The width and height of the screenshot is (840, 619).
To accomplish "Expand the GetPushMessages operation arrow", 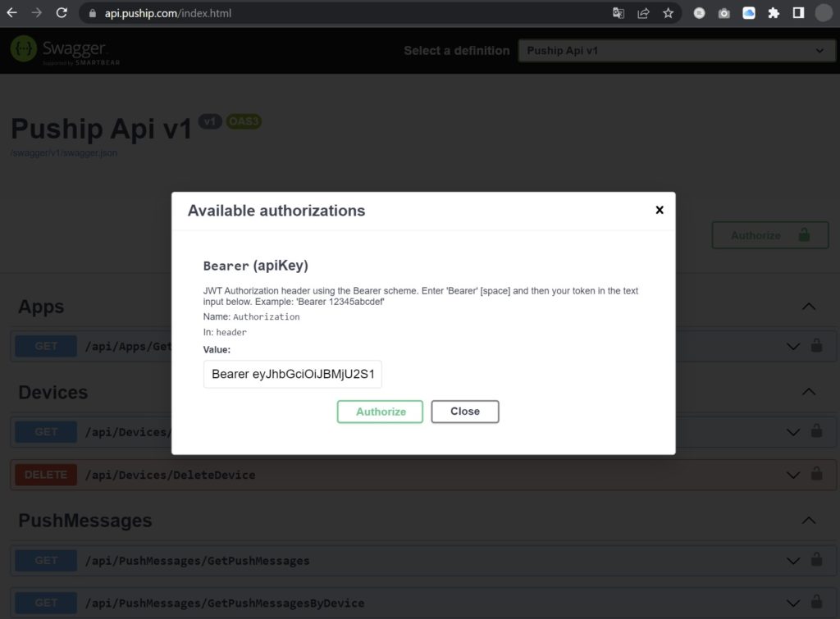I will [x=793, y=561].
